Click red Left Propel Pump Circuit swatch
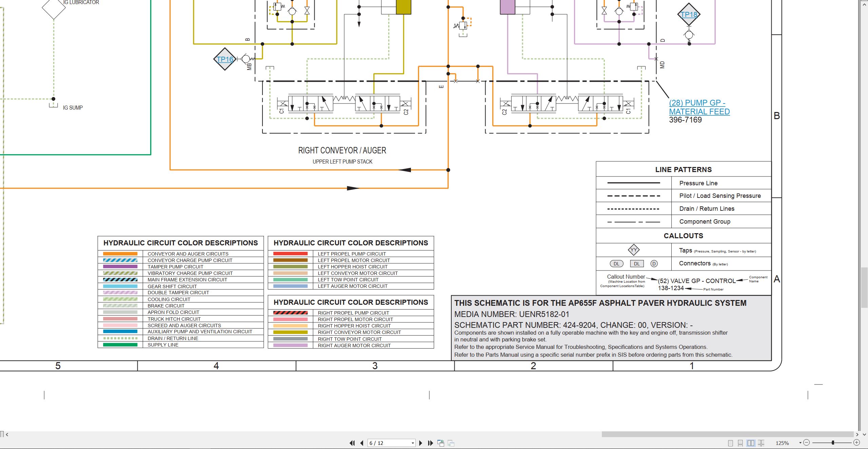 [291, 254]
